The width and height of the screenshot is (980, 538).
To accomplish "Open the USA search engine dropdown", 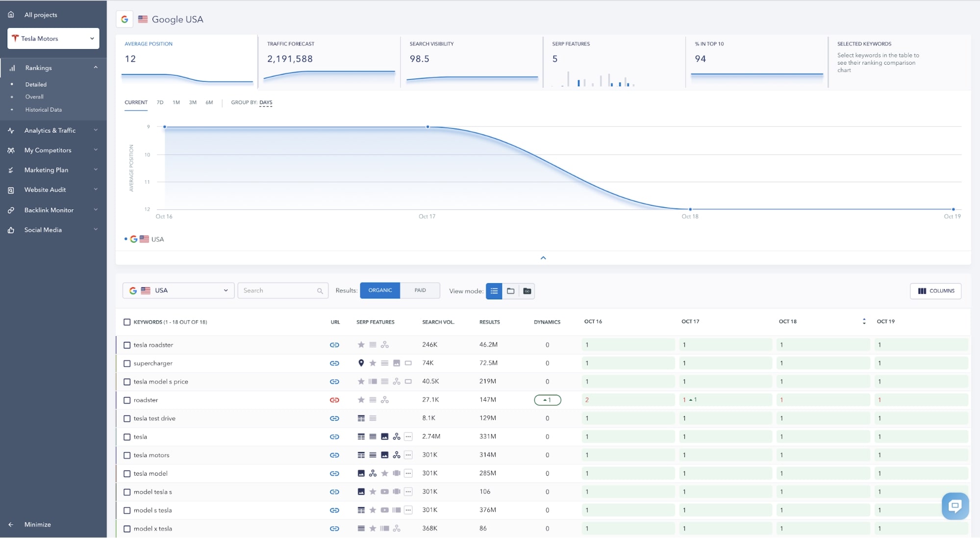I will (178, 291).
